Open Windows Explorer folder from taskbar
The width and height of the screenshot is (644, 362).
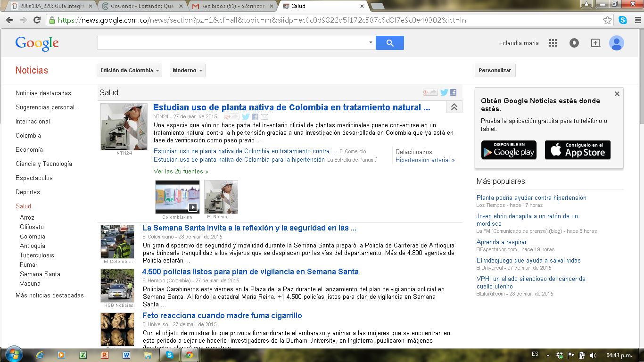point(148,355)
